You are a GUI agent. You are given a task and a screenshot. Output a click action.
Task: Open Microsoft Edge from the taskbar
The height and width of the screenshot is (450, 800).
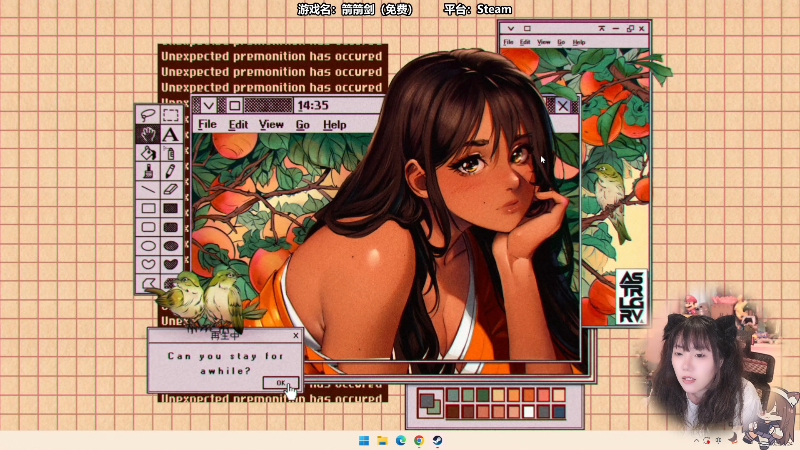401,440
